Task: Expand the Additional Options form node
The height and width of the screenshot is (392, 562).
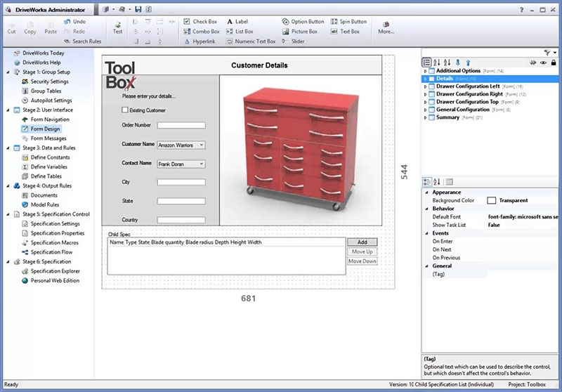Action: click(x=425, y=71)
